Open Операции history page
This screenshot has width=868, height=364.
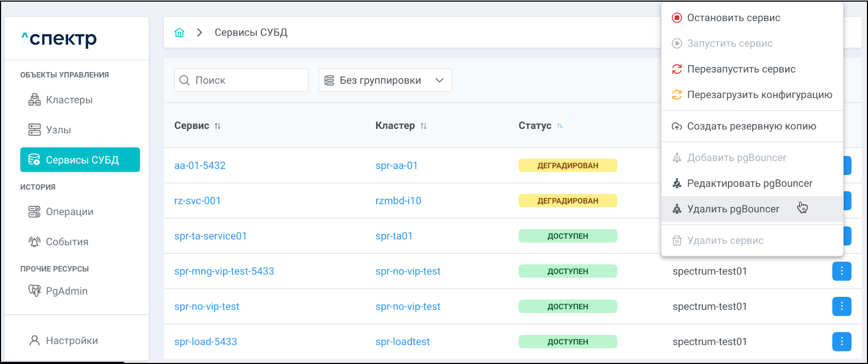(69, 212)
